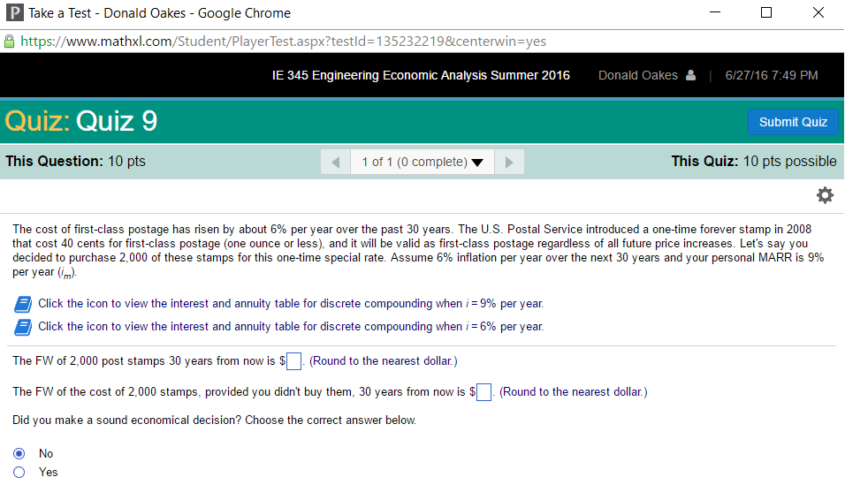This screenshot has width=868, height=500.
Task: Click the Donald Oakes user name
Action: (637, 75)
